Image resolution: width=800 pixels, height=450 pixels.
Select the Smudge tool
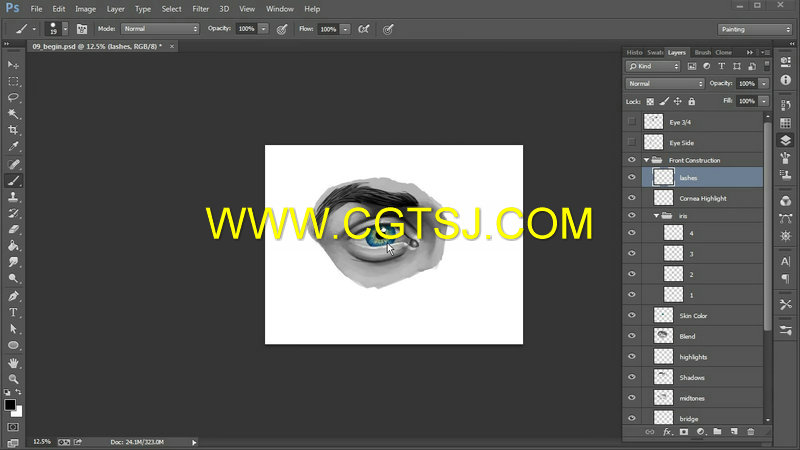point(13,262)
